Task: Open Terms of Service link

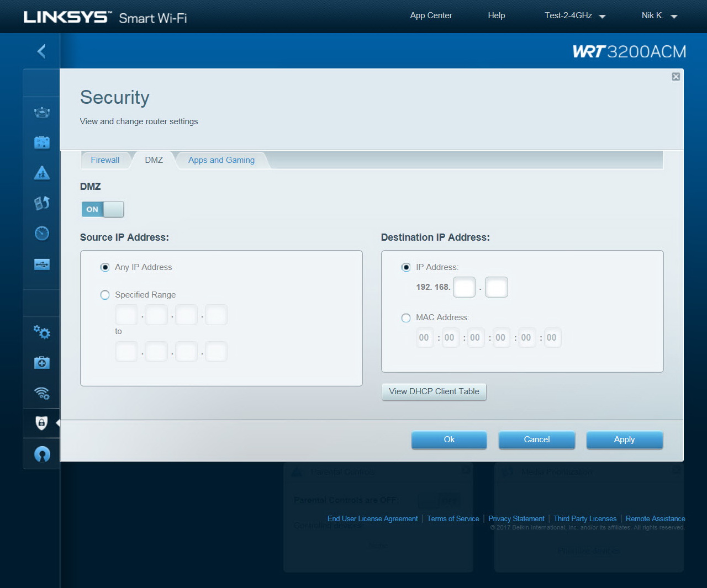Action: tap(453, 518)
